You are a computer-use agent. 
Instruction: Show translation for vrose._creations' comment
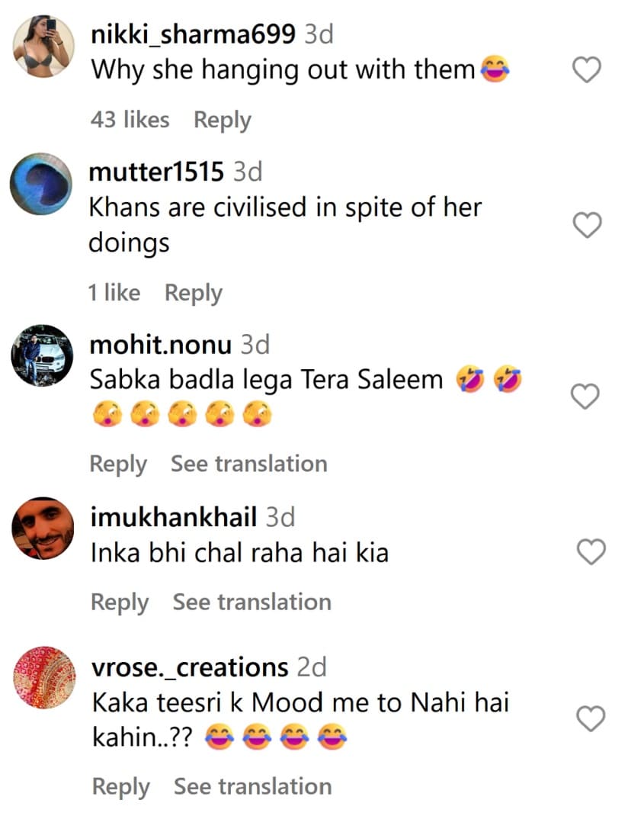252,786
